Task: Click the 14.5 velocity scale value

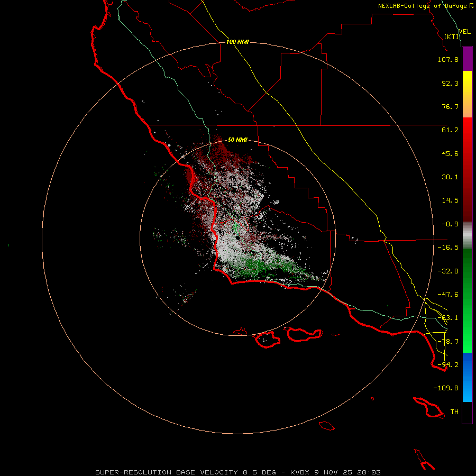Action: [x=450, y=200]
